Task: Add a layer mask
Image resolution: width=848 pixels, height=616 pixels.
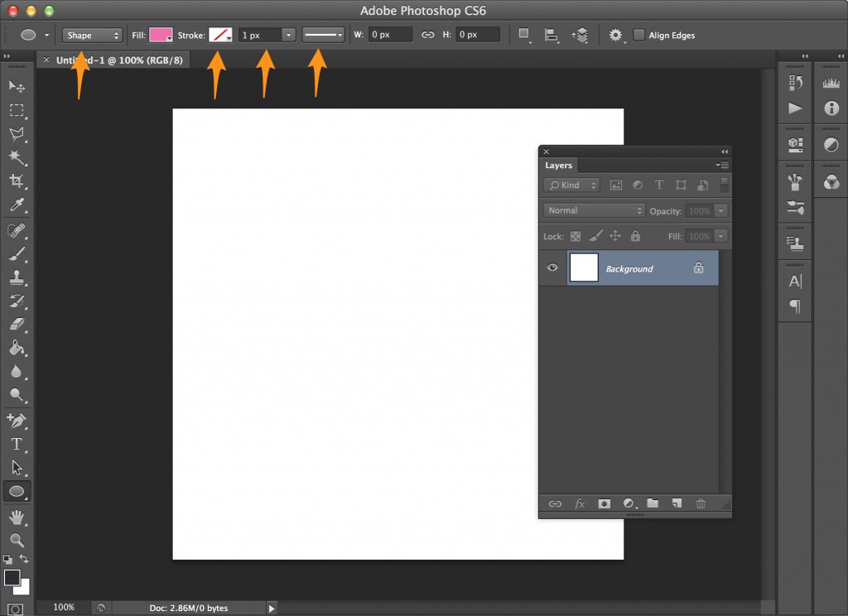Action: [x=605, y=503]
